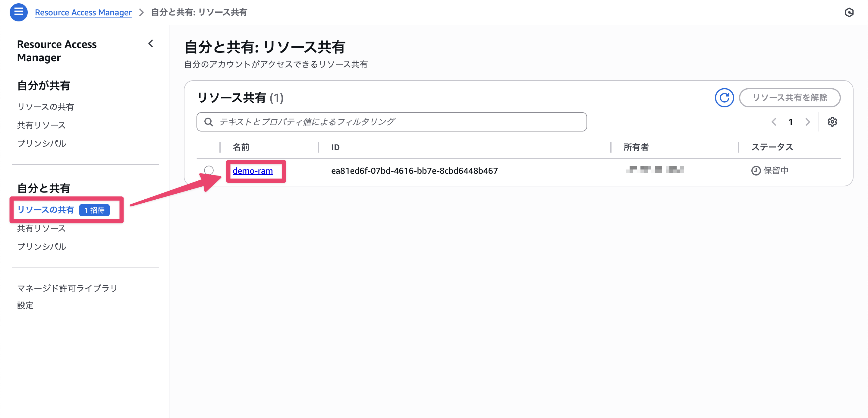Open リソースの共有 under 自分と共有

tap(46, 210)
